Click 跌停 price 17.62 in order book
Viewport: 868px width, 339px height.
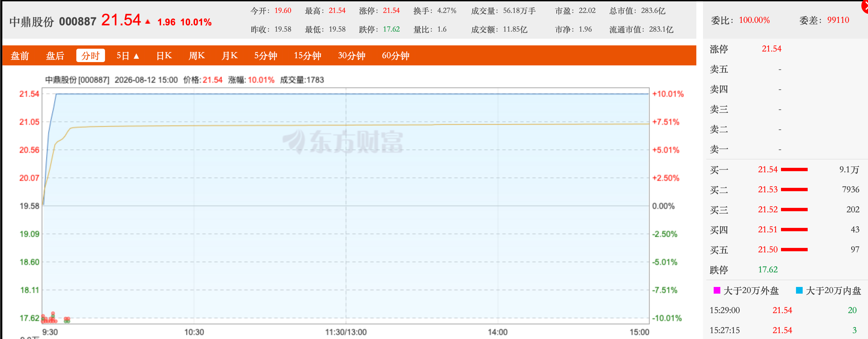(768, 270)
